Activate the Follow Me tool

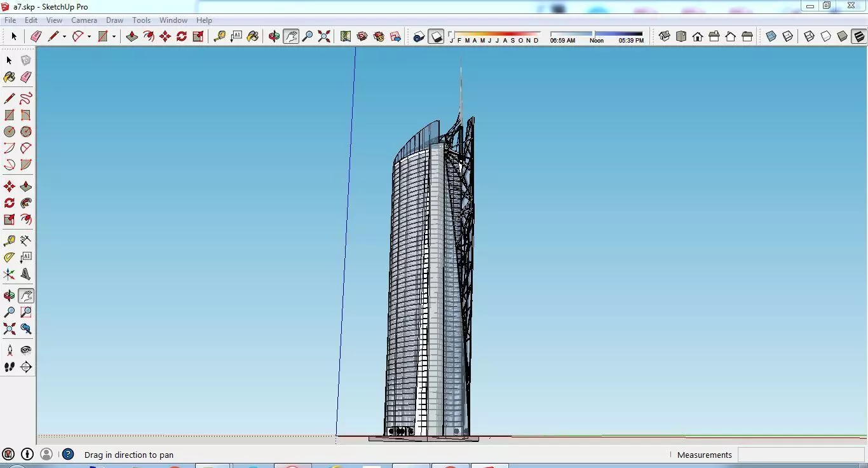[25, 203]
